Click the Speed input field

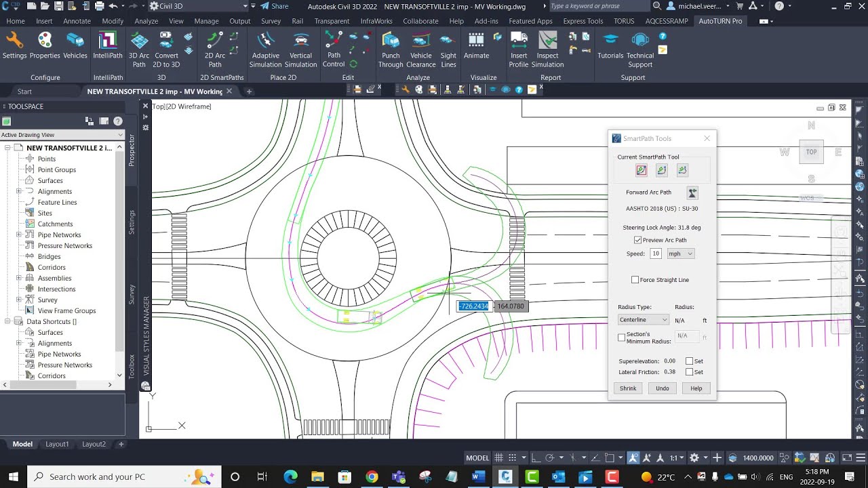point(655,253)
